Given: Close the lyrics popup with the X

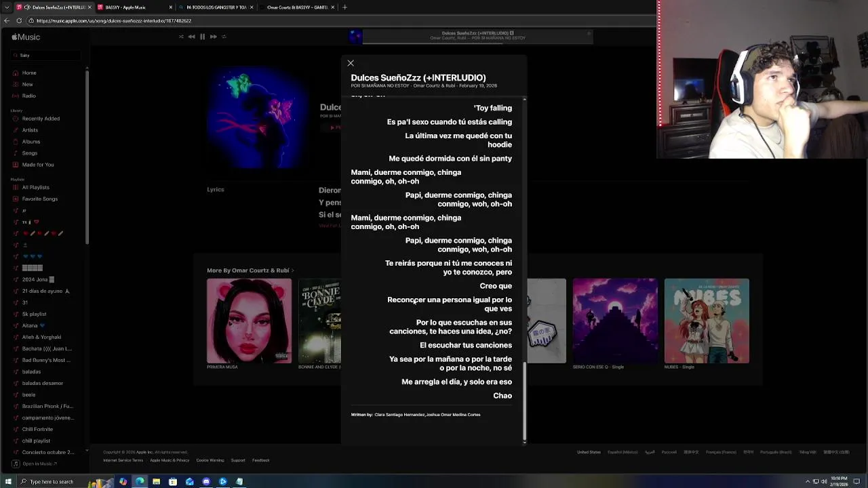Looking at the screenshot, I should point(351,63).
